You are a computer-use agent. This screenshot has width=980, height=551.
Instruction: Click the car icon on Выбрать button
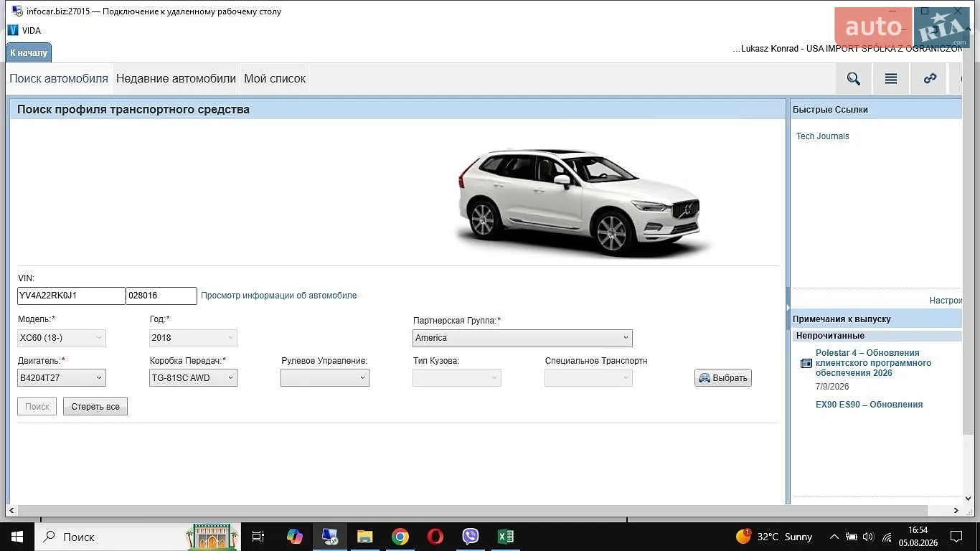point(705,378)
